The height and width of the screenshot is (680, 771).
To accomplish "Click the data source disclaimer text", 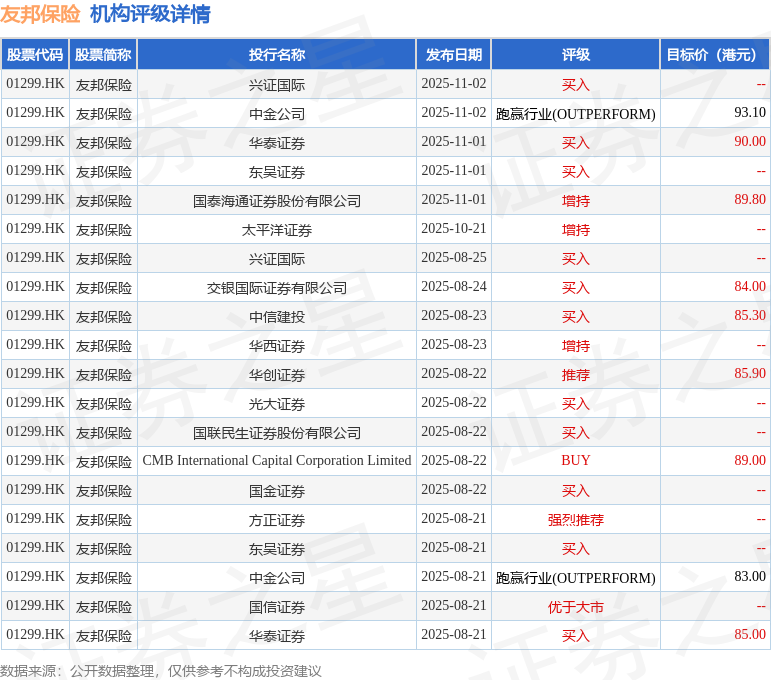I will coord(160,671).
